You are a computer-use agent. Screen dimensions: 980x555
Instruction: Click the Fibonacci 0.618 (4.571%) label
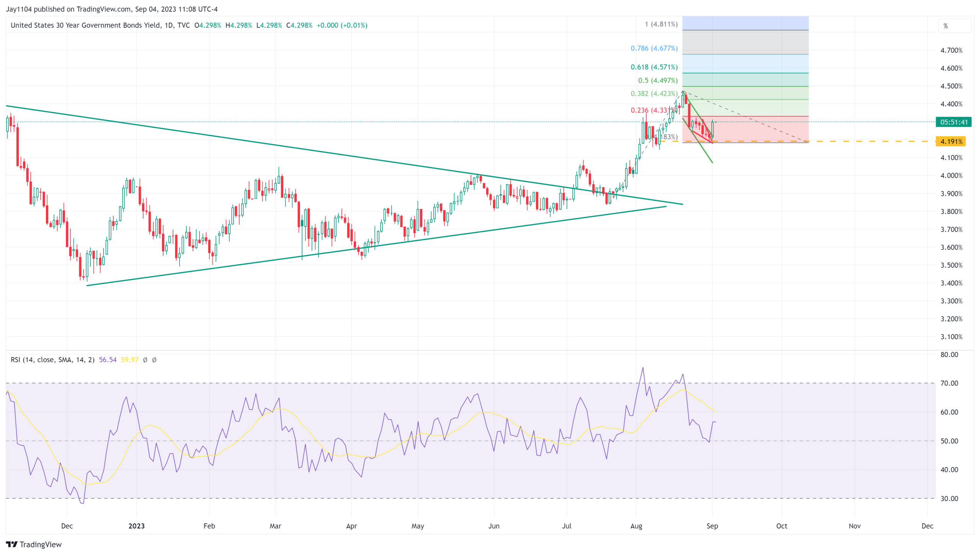[654, 67]
